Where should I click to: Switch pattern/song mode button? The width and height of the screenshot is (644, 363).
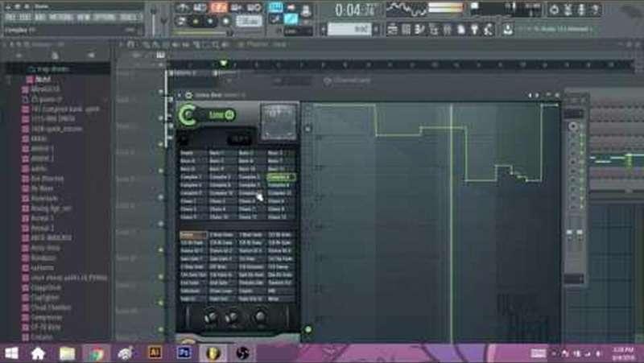click(x=182, y=22)
